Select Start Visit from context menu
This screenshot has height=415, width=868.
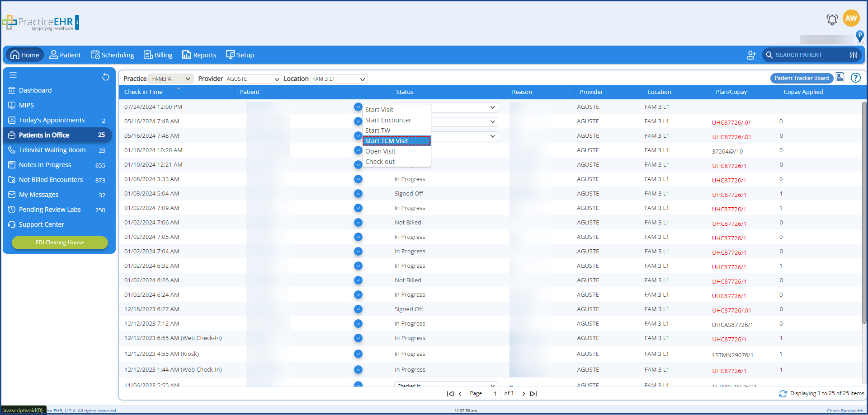(396, 110)
